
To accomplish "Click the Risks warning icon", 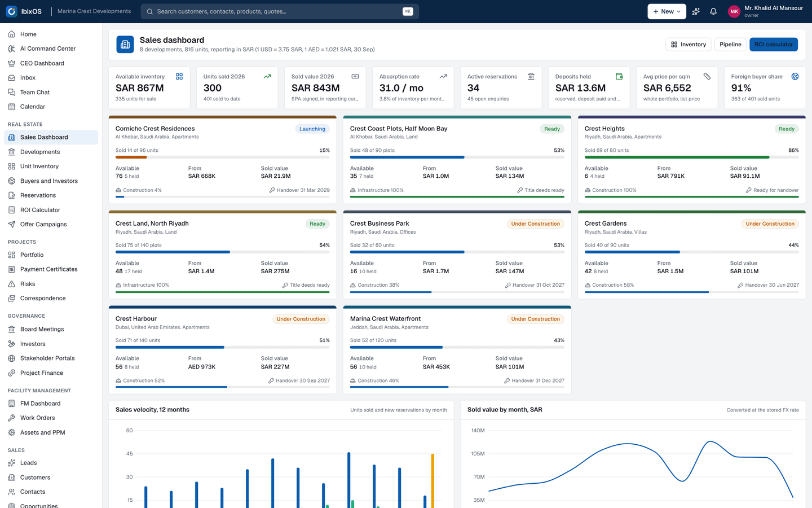I will click(11, 284).
